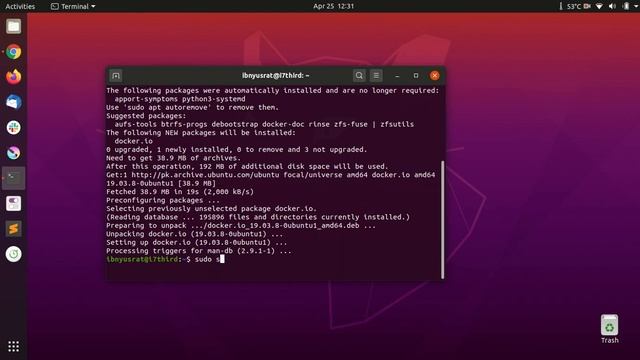Open the pink-blue round app below Slack
Viewport: 640px width, 360px height.
[x=13, y=153]
